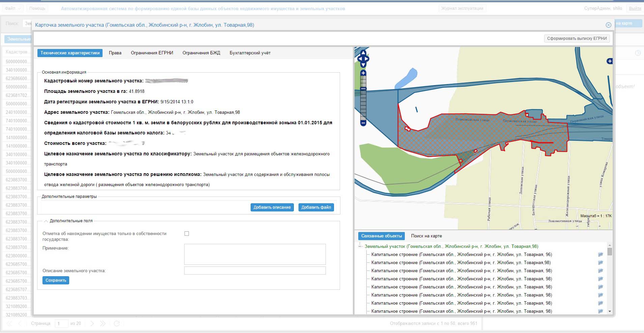Open the map layer switcher plus icon
The image size is (644, 333).
[610, 61]
